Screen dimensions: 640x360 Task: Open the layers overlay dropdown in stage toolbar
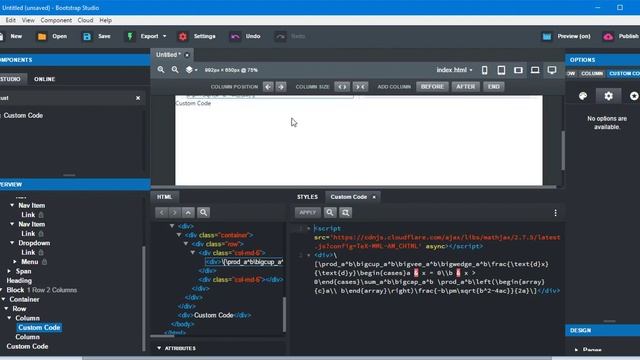tap(191, 70)
